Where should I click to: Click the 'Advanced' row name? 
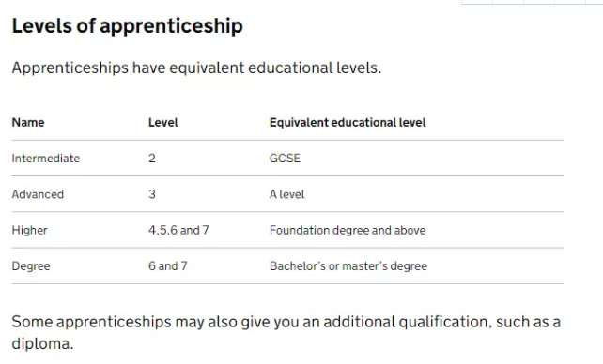pos(38,194)
